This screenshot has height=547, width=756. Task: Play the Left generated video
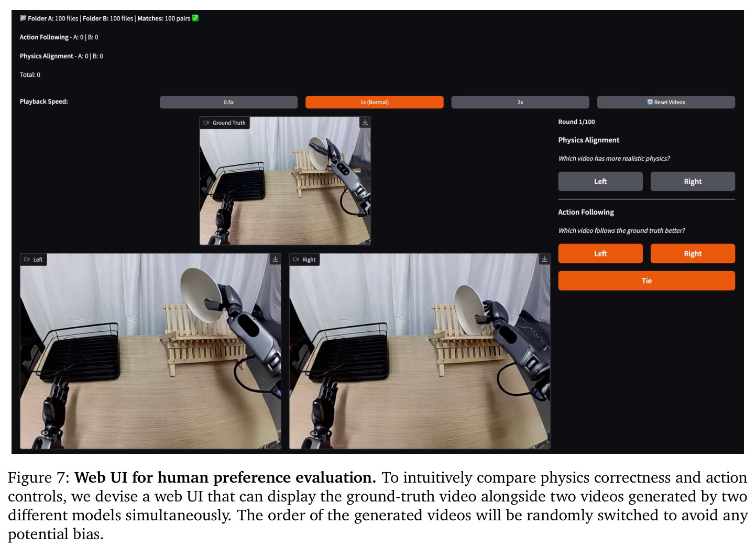[x=150, y=351]
